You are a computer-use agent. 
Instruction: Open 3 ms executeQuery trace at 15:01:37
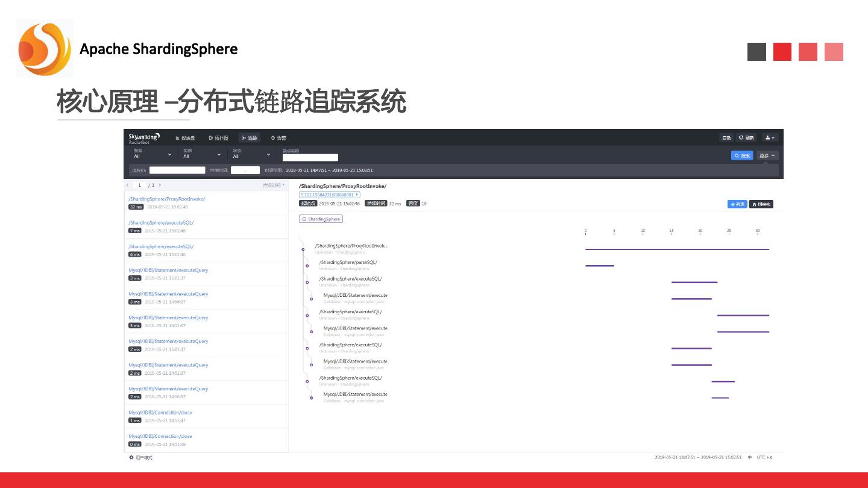coord(206,274)
